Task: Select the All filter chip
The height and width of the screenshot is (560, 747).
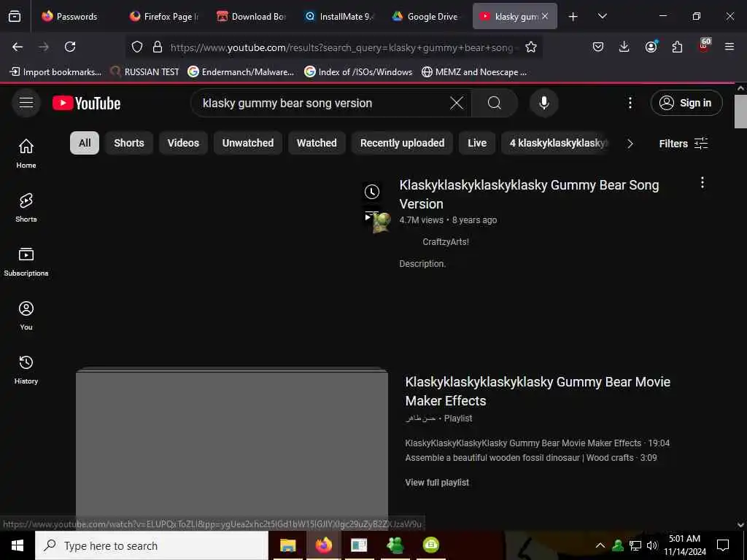Action: pyautogui.click(x=85, y=143)
